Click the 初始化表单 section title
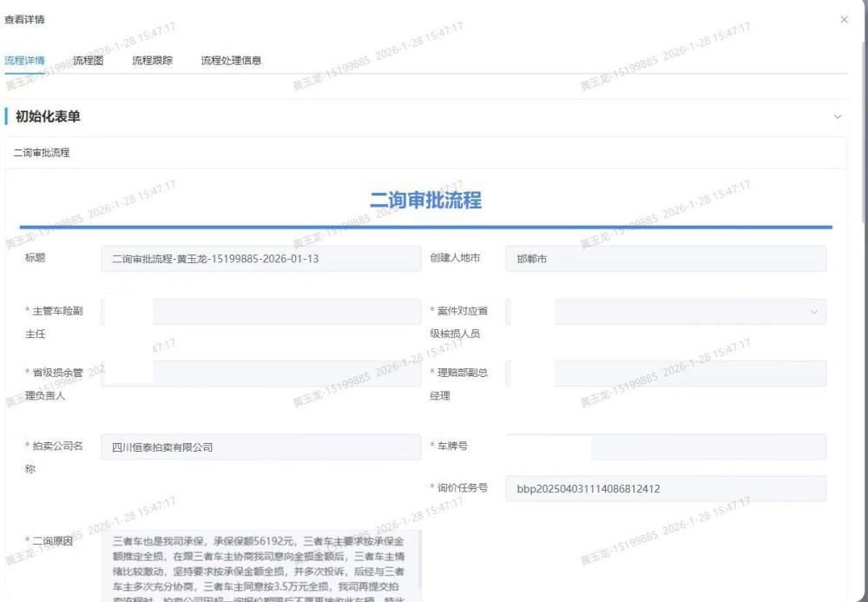 point(48,116)
